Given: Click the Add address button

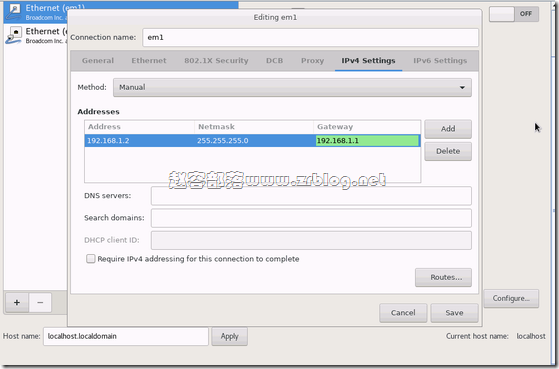Looking at the screenshot, I should [x=448, y=129].
